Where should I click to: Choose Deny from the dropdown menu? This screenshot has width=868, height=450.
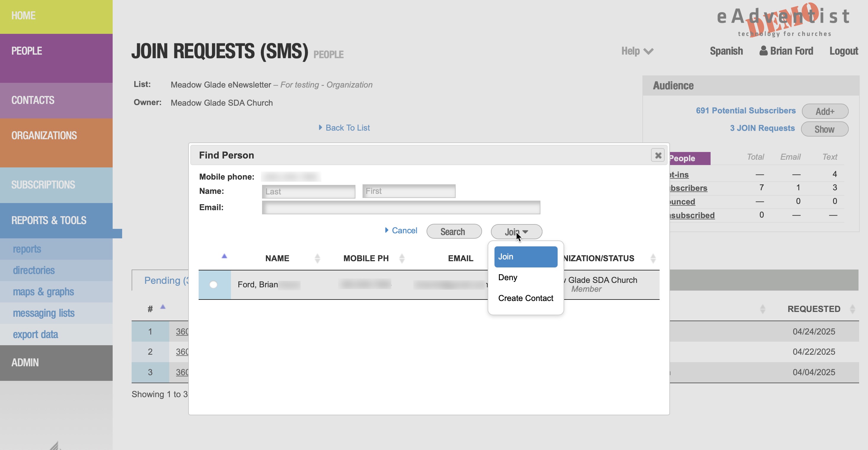coord(508,277)
